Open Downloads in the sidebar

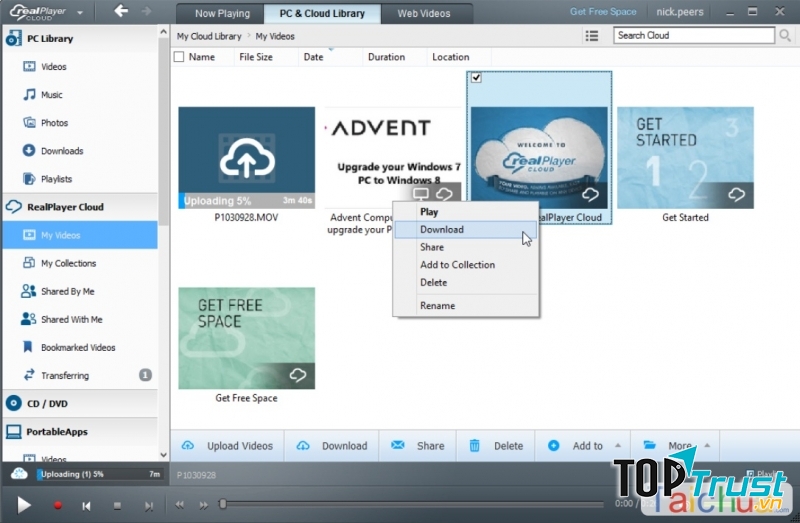tap(62, 151)
